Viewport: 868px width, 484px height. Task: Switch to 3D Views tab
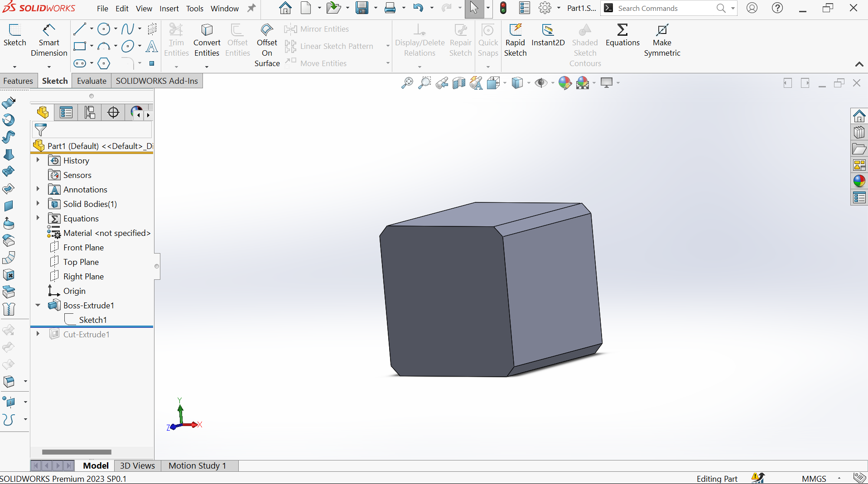(137, 465)
